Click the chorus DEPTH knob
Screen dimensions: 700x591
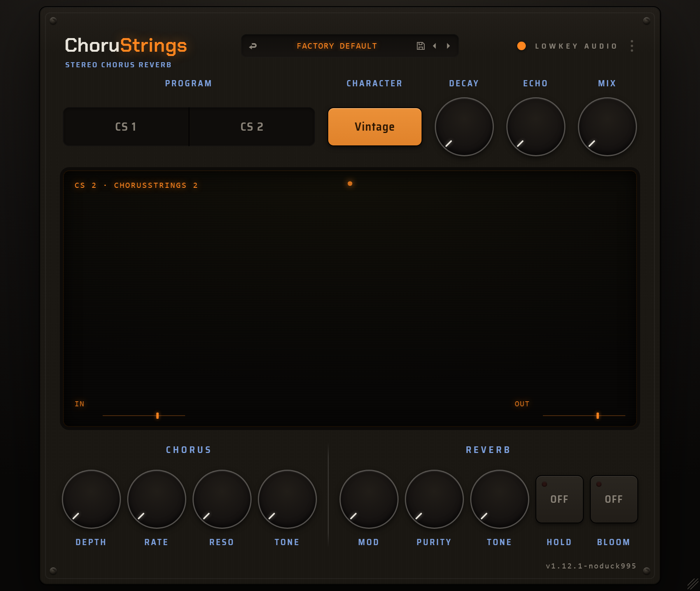pyautogui.click(x=91, y=499)
